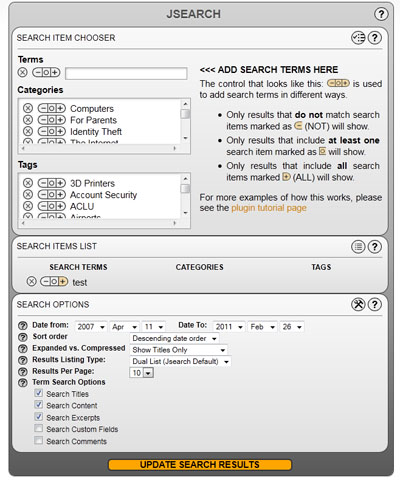
Task: Click Search Items List help icon
Action: pos(375,247)
